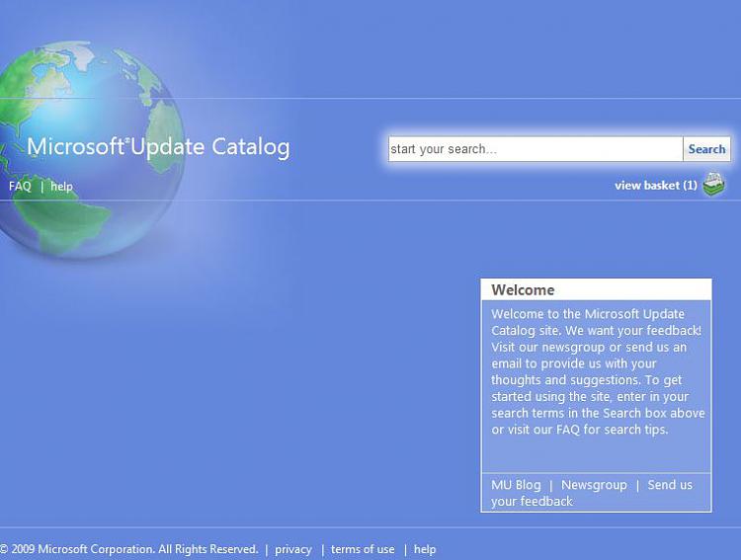Click '© 2009 Microsoft Corporation. All Rights Reserved.' text

pos(129,549)
